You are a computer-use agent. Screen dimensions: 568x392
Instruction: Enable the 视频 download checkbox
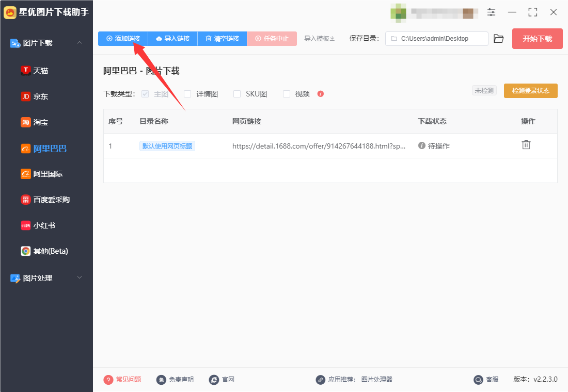tap(287, 94)
